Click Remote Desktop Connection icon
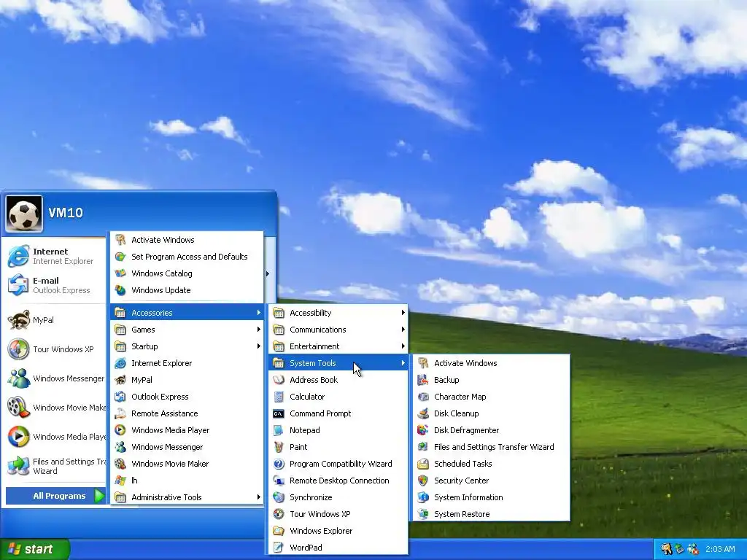747x560 pixels. pos(279,481)
